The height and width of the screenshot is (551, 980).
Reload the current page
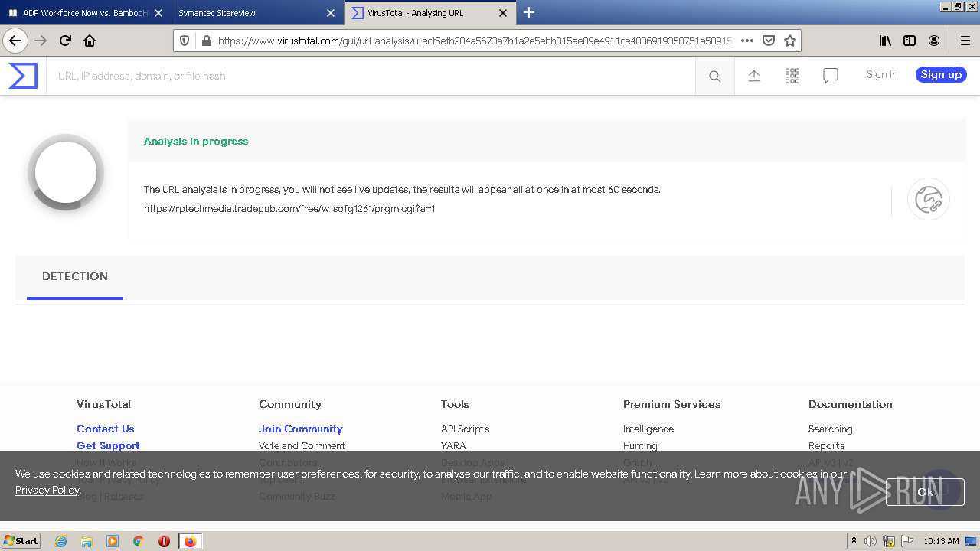65,41
